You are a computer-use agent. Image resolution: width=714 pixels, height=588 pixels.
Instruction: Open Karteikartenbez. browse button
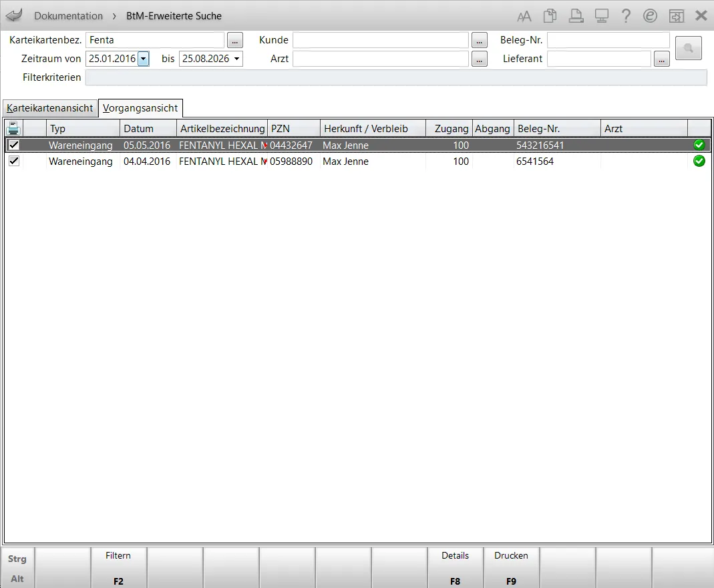point(235,40)
